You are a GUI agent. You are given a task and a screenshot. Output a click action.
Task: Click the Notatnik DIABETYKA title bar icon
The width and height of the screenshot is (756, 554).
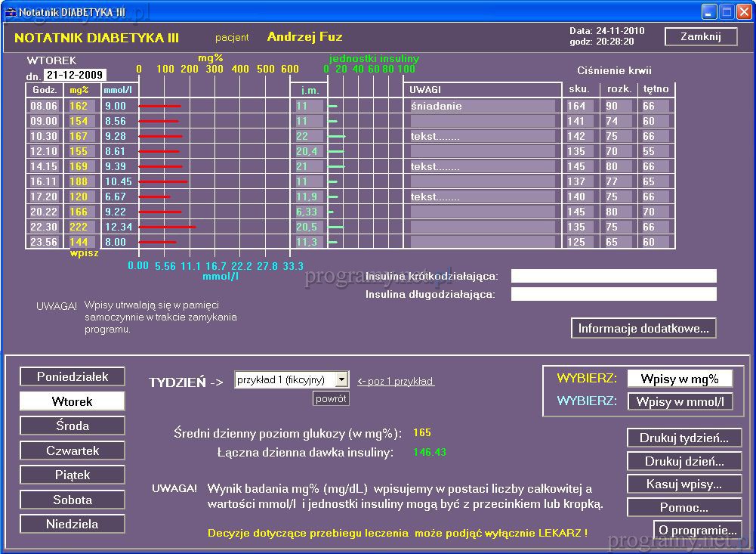(11, 11)
